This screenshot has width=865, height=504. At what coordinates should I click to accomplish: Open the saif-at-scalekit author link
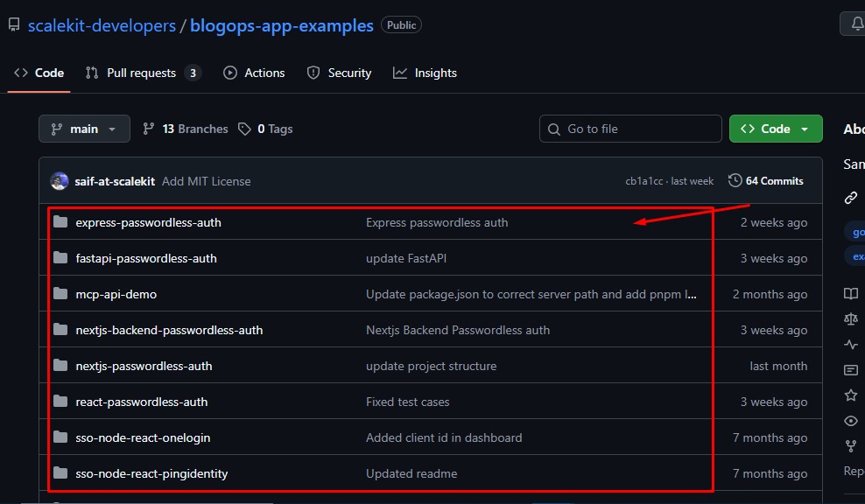115,181
